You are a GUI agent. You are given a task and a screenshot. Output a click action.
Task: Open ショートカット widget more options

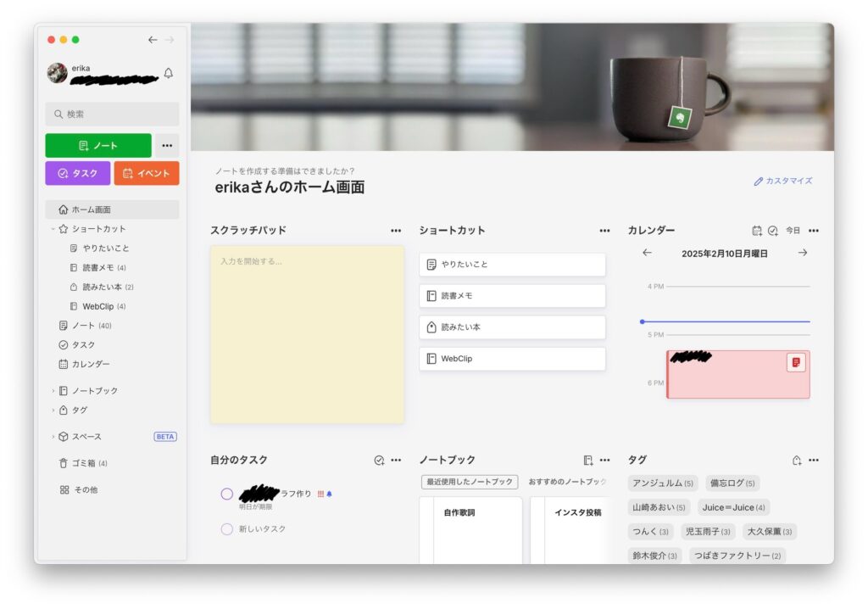point(604,231)
